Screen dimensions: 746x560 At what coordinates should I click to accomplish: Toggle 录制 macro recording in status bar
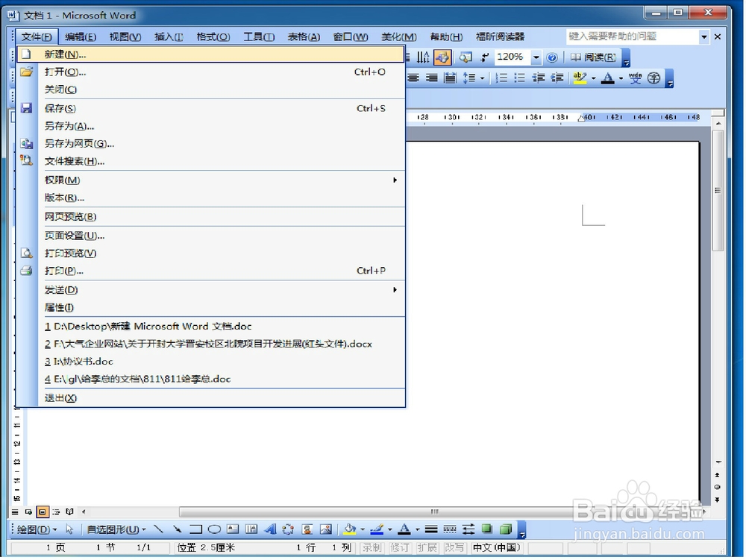pyautogui.click(x=372, y=547)
